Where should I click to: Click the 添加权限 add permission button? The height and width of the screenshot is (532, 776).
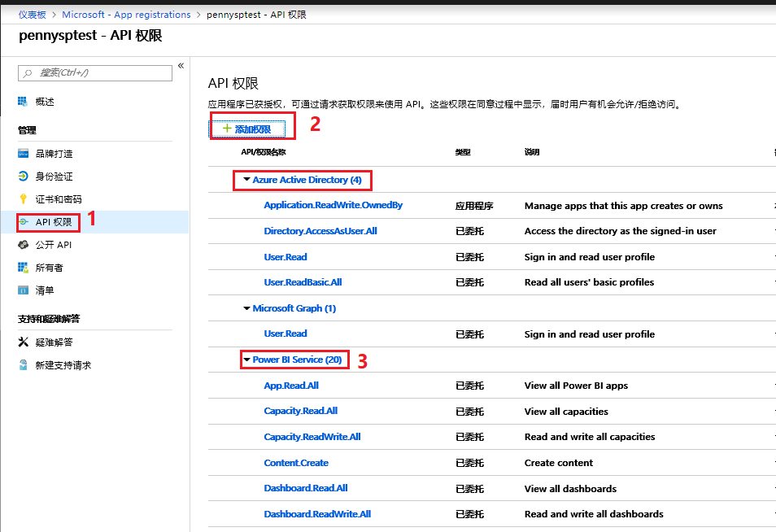point(247,129)
